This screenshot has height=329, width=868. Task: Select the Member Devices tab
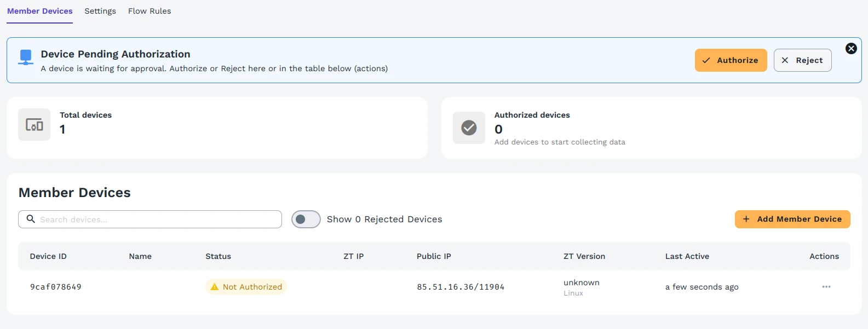(x=40, y=11)
